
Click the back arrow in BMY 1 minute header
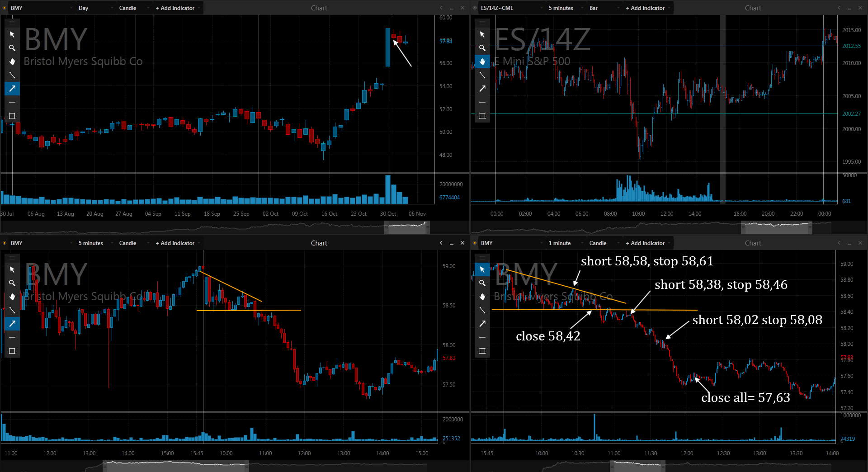coord(839,243)
